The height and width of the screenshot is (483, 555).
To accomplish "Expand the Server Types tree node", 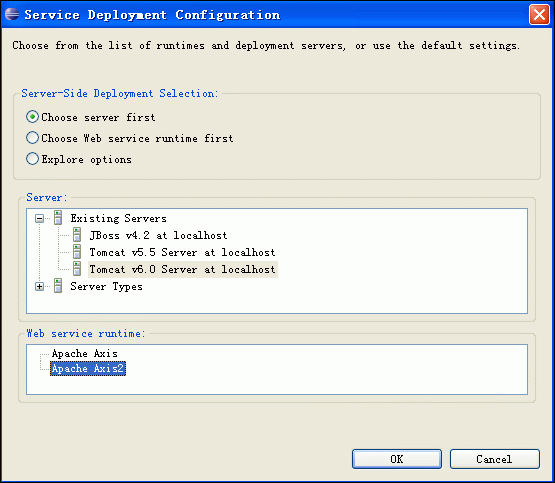I will (x=39, y=286).
